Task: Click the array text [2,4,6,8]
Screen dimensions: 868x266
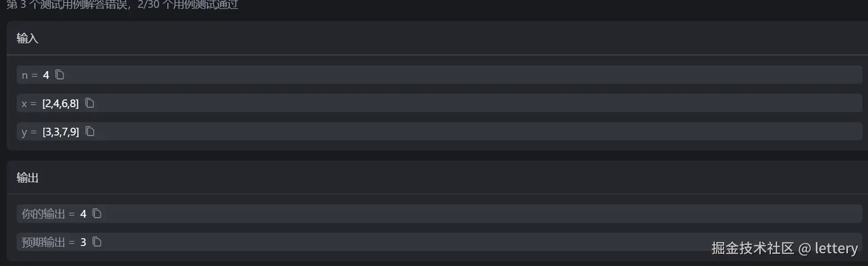Action: pos(61,103)
